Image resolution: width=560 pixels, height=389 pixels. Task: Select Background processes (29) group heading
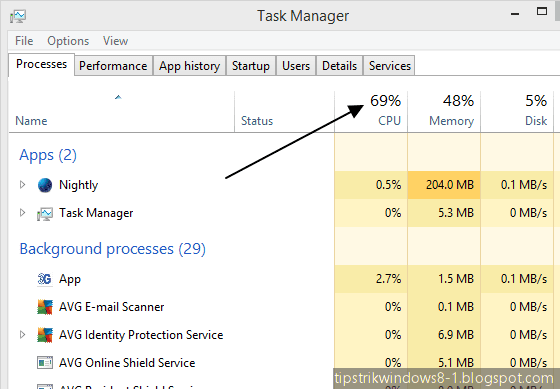112,249
